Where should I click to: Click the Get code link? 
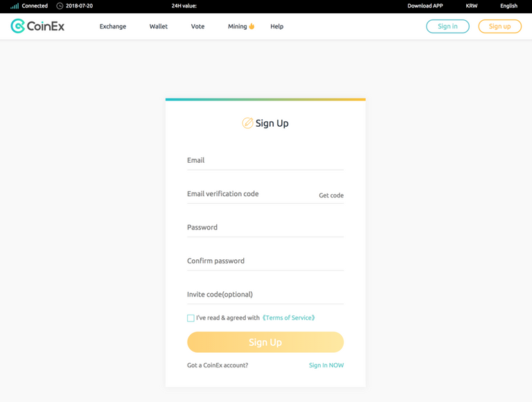[x=331, y=195]
